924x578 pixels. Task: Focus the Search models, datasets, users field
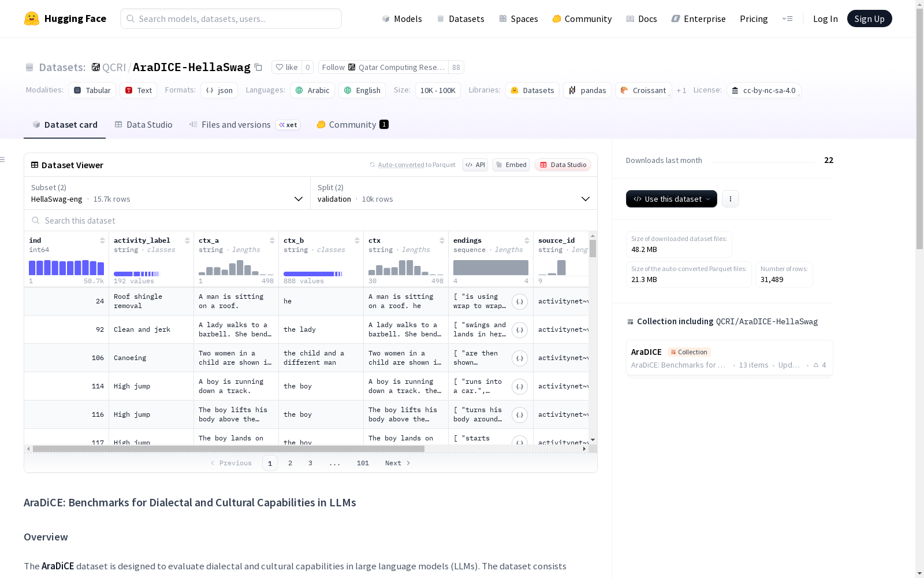231,18
